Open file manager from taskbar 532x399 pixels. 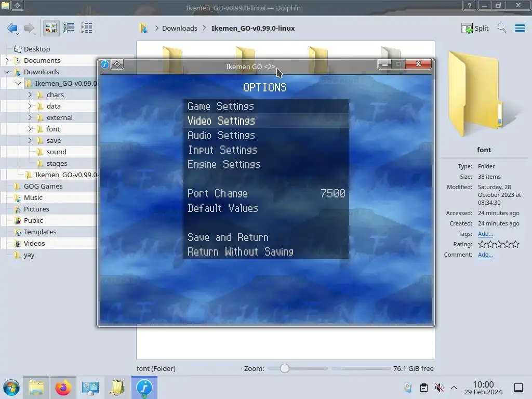[x=36, y=388]
